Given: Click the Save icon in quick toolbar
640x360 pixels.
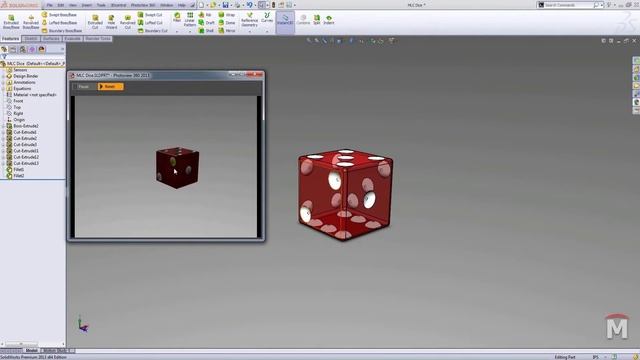Looking at the screenshot, I should (225, 5).
